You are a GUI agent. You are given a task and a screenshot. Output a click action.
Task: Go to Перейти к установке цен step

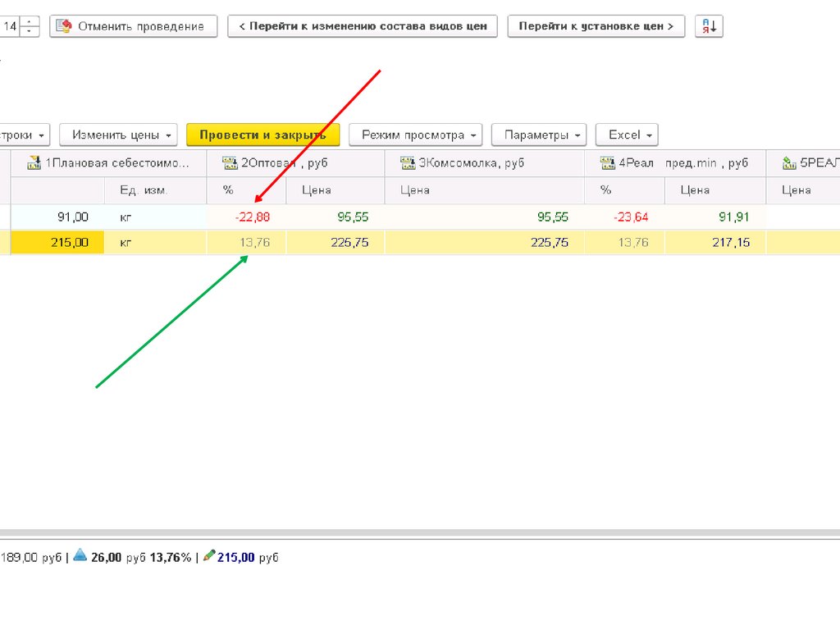(596, 26)
